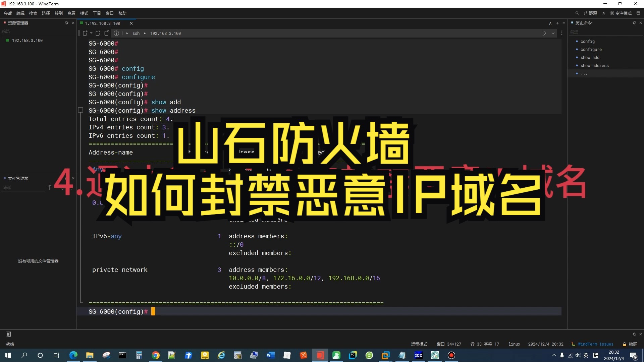
Task: Click the new session icon in the terminal toolbar
Action: 85,33
